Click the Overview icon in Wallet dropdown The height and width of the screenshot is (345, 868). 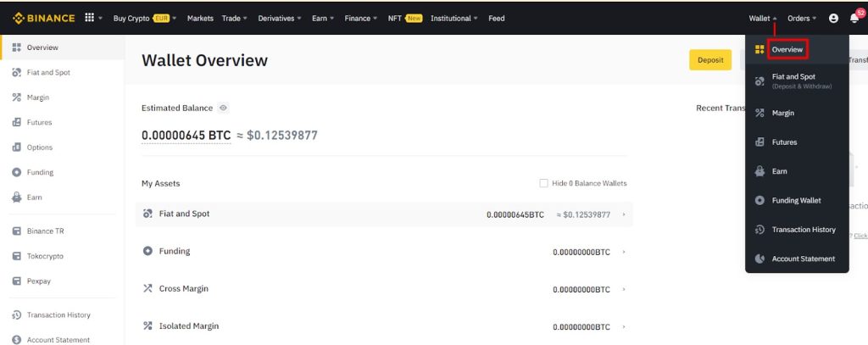coord(759,49)
